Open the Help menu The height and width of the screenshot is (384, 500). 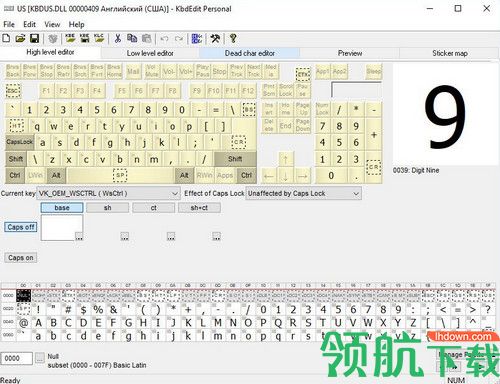click(x=76, y=24)
